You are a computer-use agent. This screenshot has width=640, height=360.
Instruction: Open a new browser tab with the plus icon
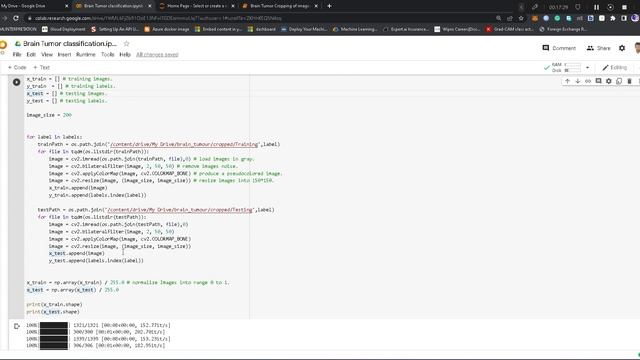329,6
